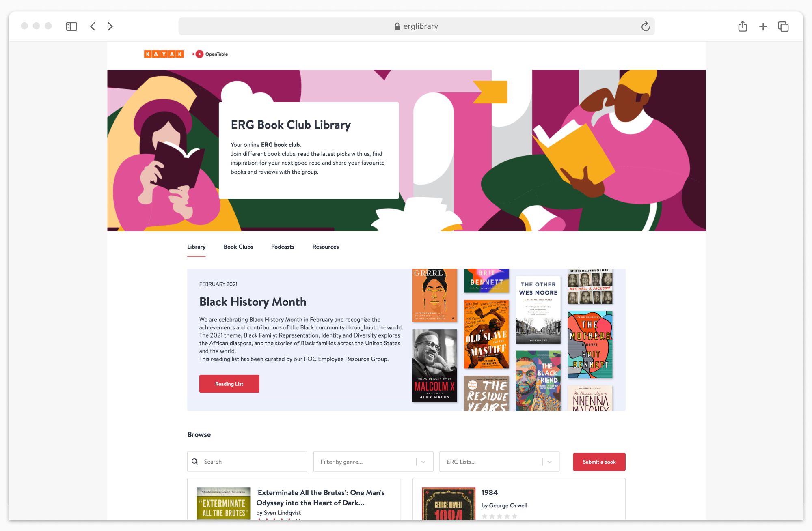Show the tab overview icon

(x=783, y=26)
